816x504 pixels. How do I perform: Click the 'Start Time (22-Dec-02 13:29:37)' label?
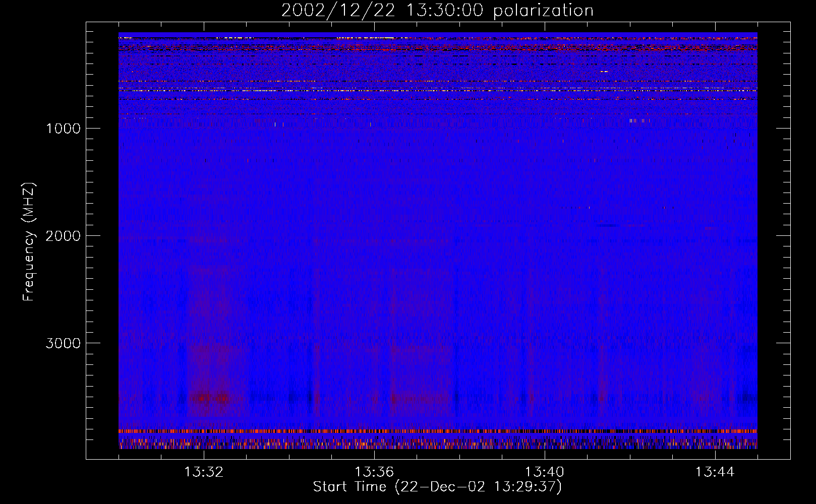(437, 487)
